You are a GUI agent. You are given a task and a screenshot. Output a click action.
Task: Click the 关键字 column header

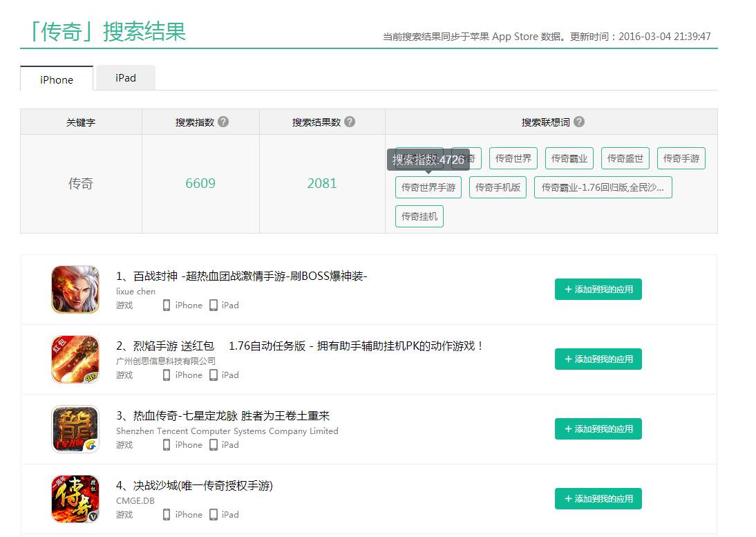point(81,122)
